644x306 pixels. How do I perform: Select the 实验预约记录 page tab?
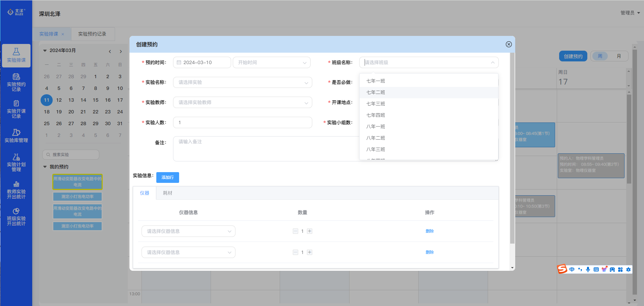(92, 34)
